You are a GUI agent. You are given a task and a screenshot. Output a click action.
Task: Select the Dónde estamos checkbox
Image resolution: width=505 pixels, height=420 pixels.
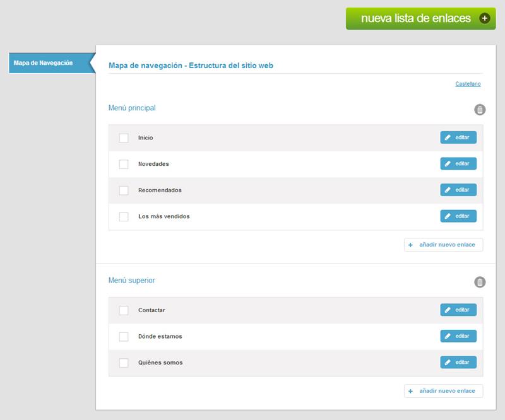[124, 337]
